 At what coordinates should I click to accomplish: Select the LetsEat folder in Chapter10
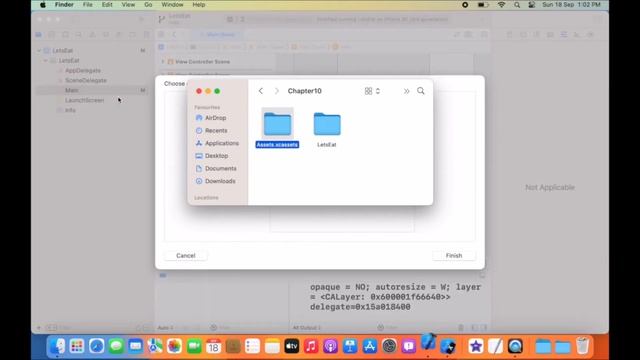coord(327,124)
